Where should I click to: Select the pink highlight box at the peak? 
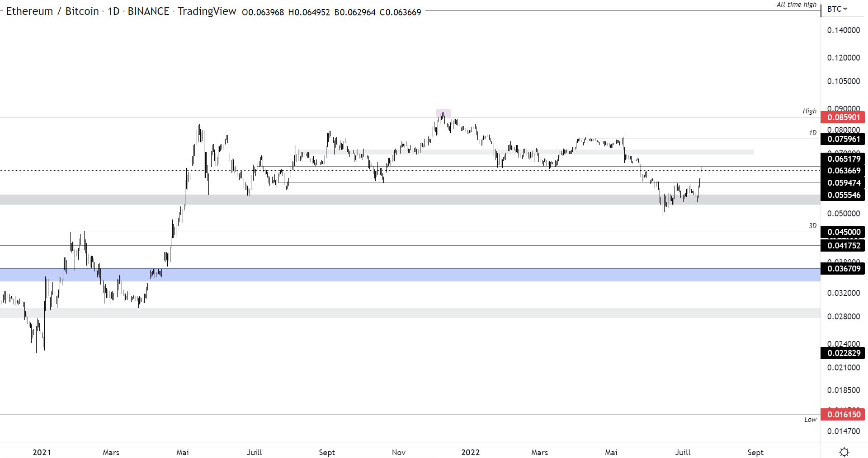(443, 113)
